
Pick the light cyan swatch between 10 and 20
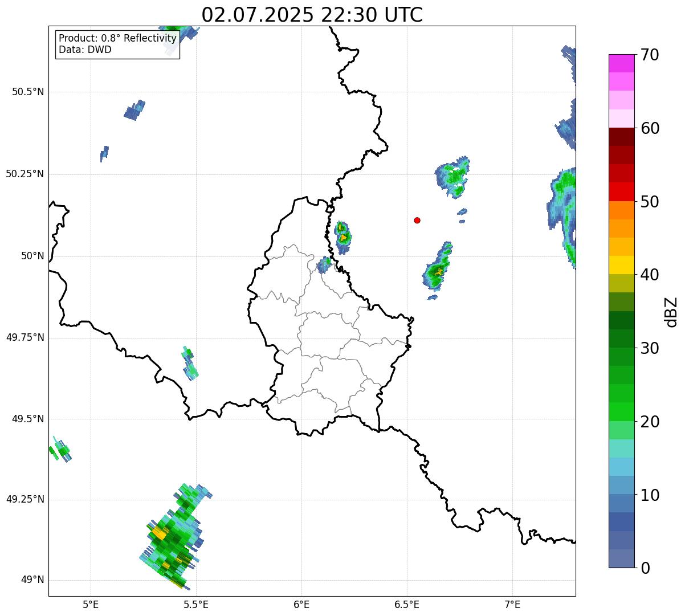click(621, 448)
